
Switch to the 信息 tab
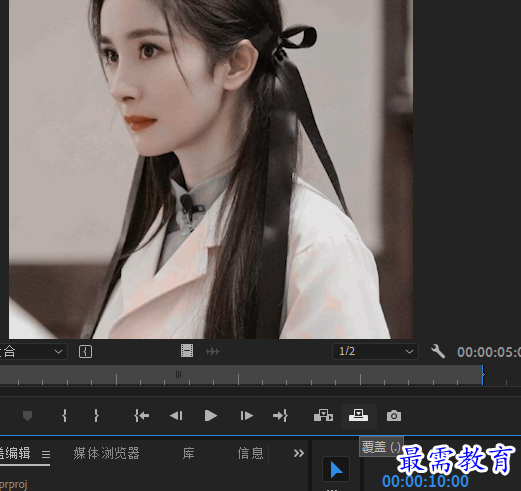(250, 453)
